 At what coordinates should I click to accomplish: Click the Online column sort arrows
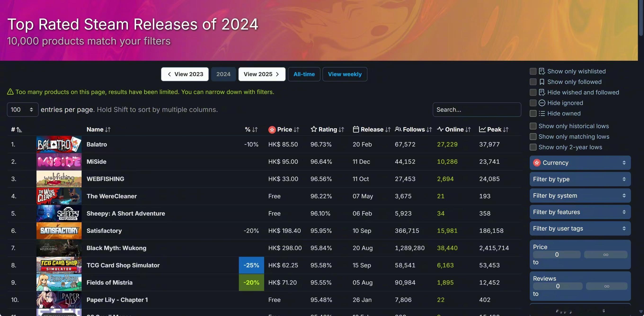[468, 129]
